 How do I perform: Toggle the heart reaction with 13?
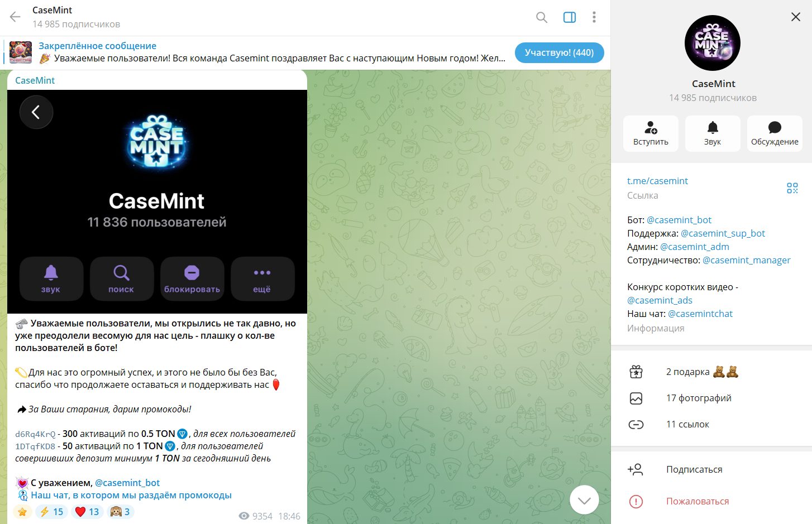[87, 512]
